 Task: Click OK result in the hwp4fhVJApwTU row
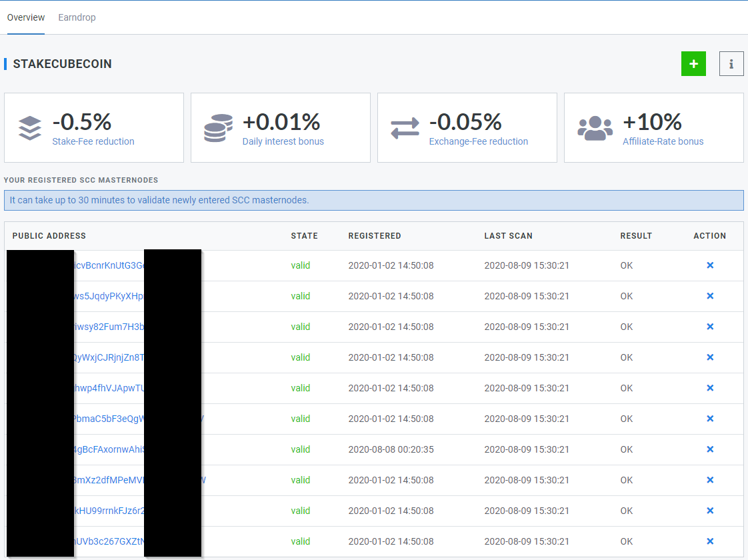[627, 388]
